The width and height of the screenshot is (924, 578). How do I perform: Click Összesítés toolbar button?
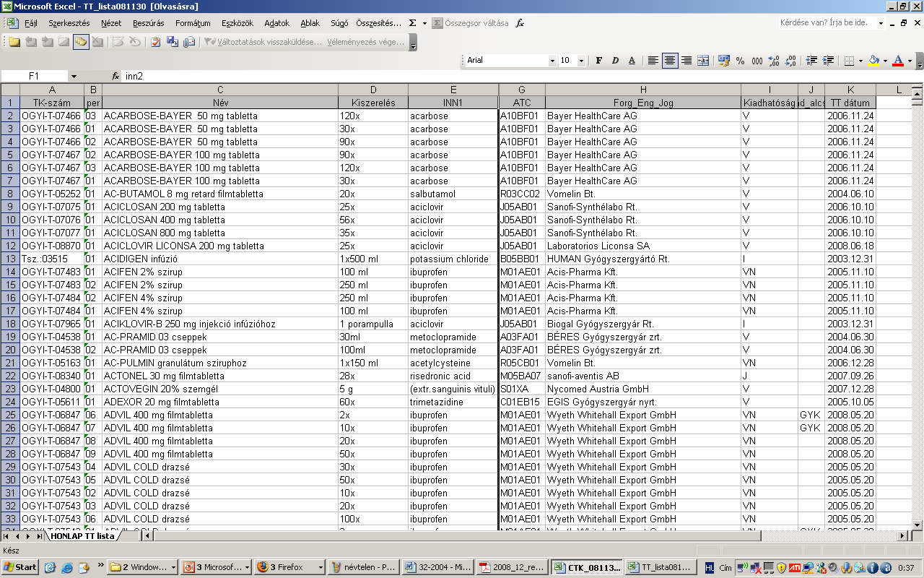point(379,23)
